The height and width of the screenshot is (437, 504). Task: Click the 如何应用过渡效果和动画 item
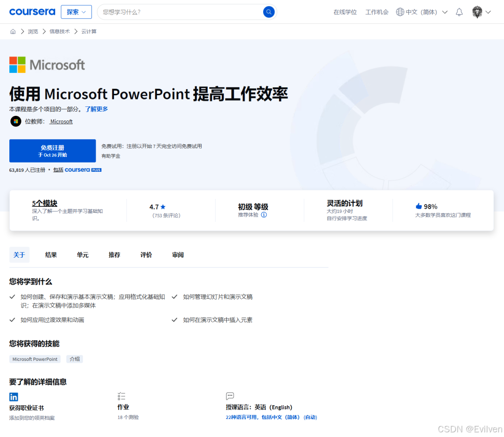52,320
